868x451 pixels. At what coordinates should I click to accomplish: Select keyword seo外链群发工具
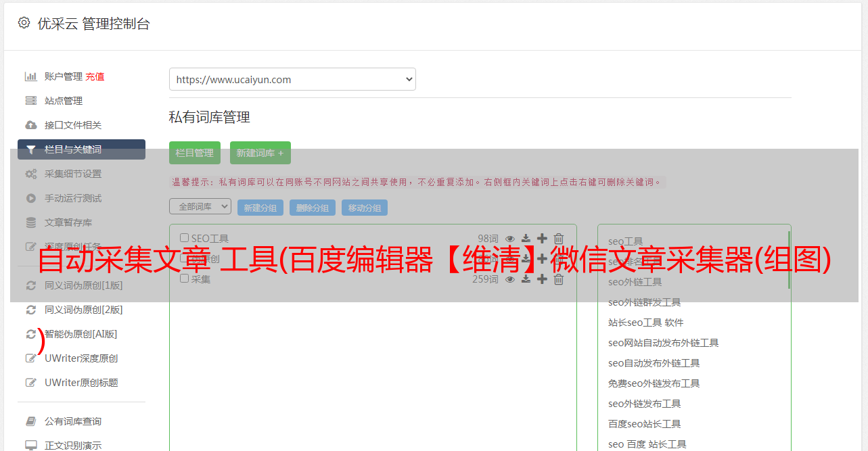click(645, 302)
